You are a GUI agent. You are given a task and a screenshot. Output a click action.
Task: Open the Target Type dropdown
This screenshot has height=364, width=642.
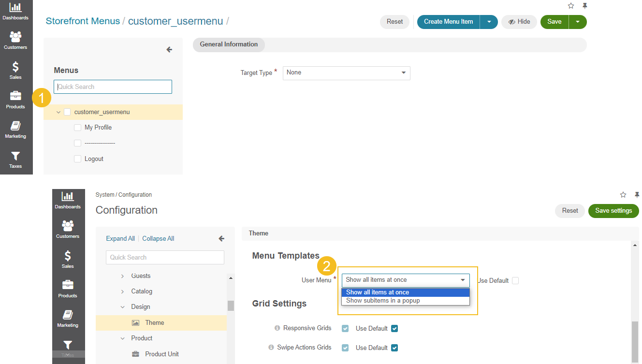coord(346,73)
